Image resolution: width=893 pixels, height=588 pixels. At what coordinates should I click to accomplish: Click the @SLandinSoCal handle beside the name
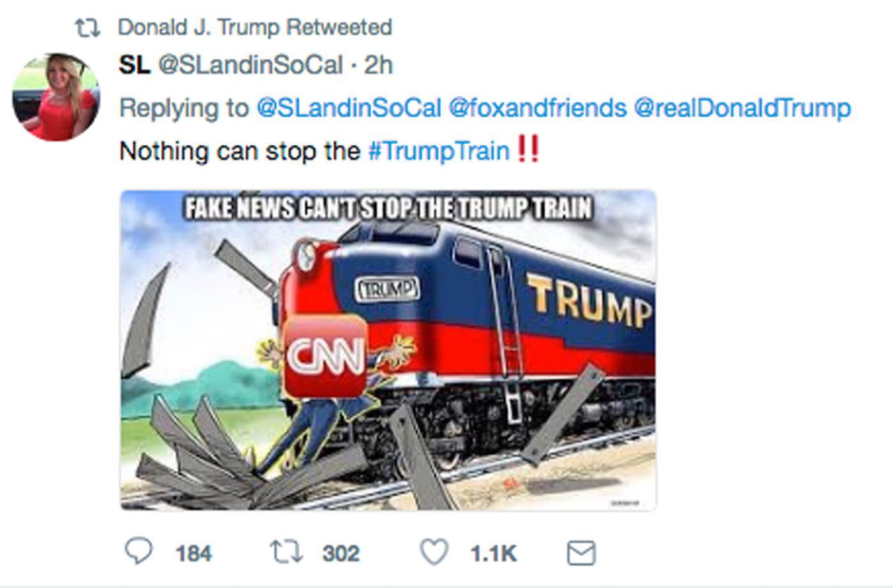coord(250,65)
